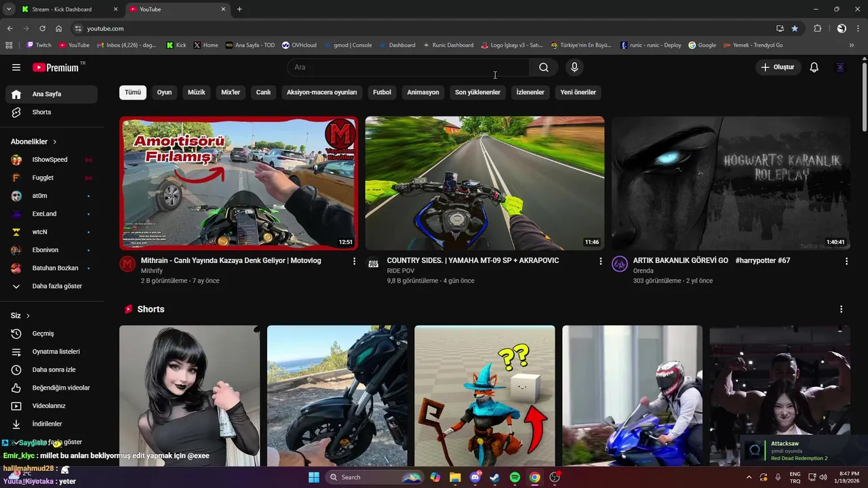Open options menu for Mithrain video

point(354,261)
